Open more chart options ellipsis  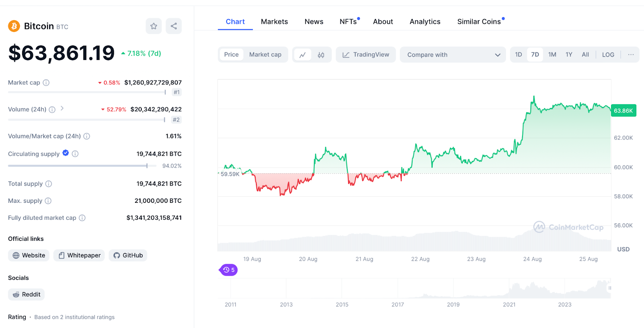[631, 54]
